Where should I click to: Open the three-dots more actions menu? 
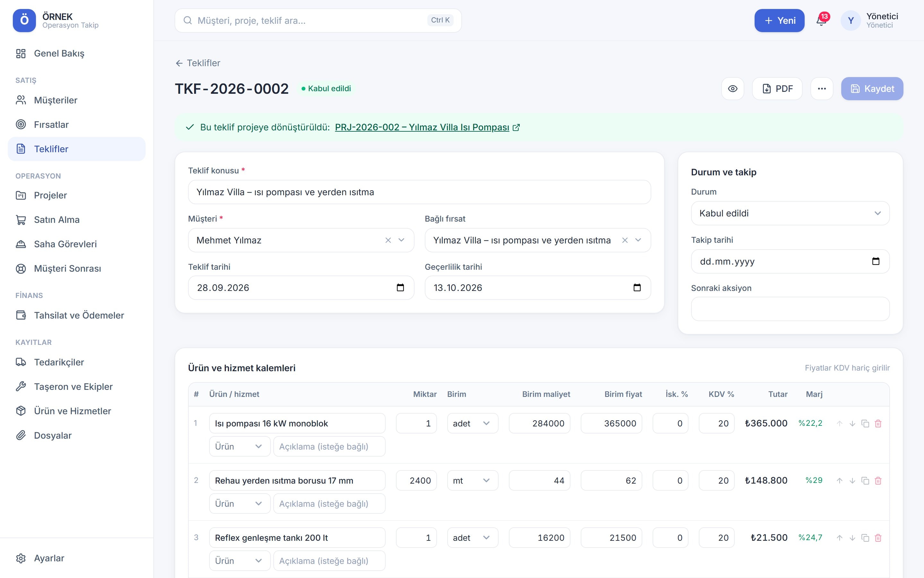tap(822, 89)
